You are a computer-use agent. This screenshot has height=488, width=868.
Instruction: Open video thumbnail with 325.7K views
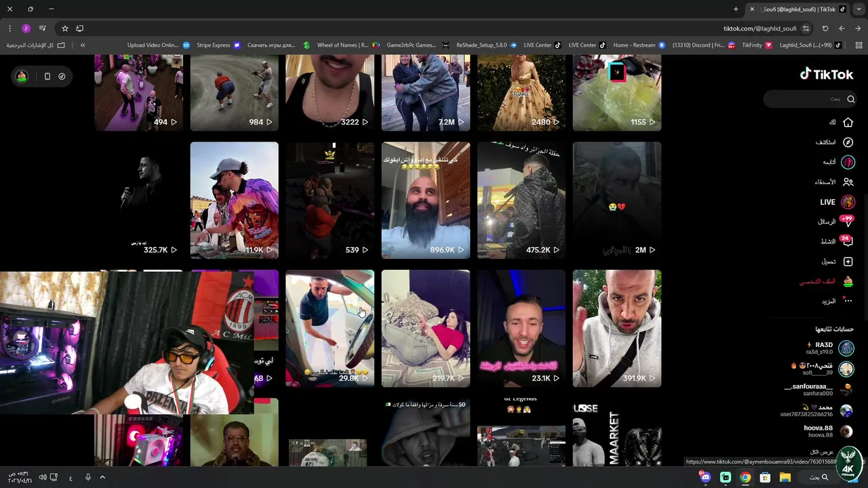(138, 200)
